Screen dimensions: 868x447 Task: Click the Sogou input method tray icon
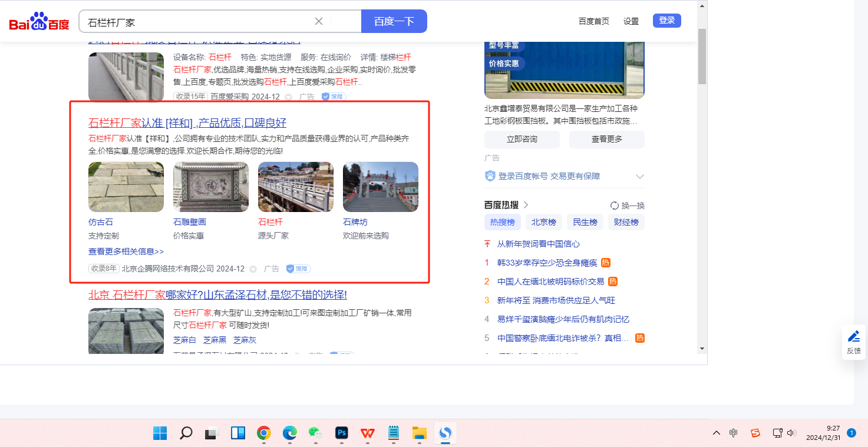point(755,433)
